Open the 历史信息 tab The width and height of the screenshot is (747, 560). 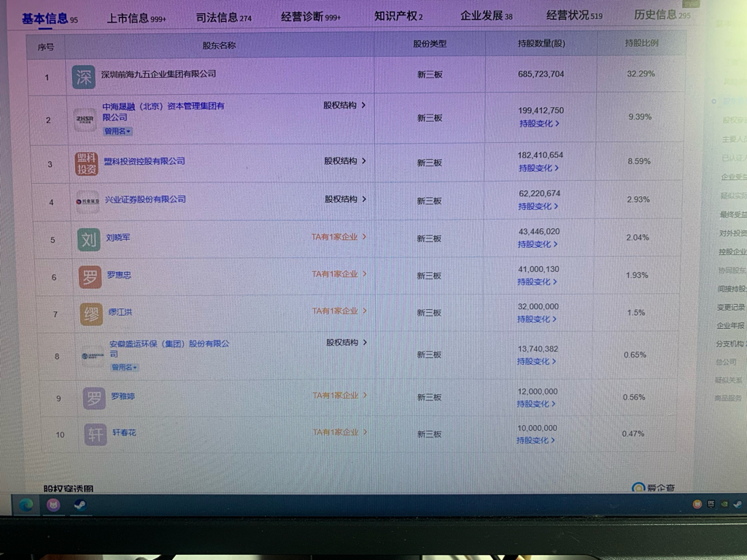point(662,15)
